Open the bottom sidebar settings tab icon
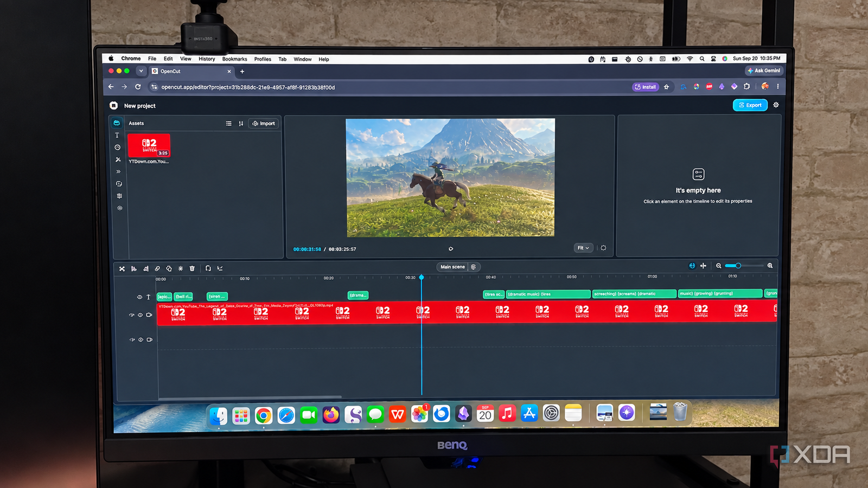Viewport: 868px width, 488px height. click(120, 208)
